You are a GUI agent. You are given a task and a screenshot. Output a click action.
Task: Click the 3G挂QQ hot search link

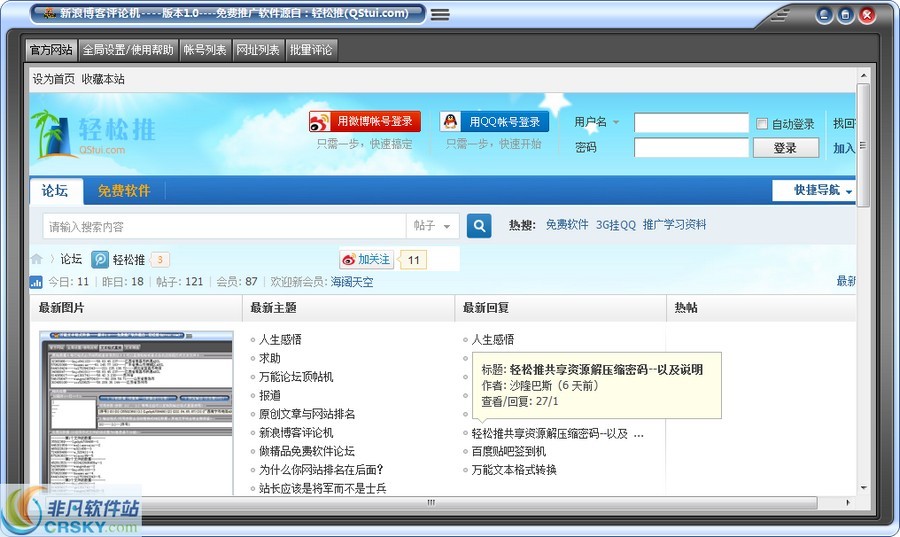click(615, 225)
